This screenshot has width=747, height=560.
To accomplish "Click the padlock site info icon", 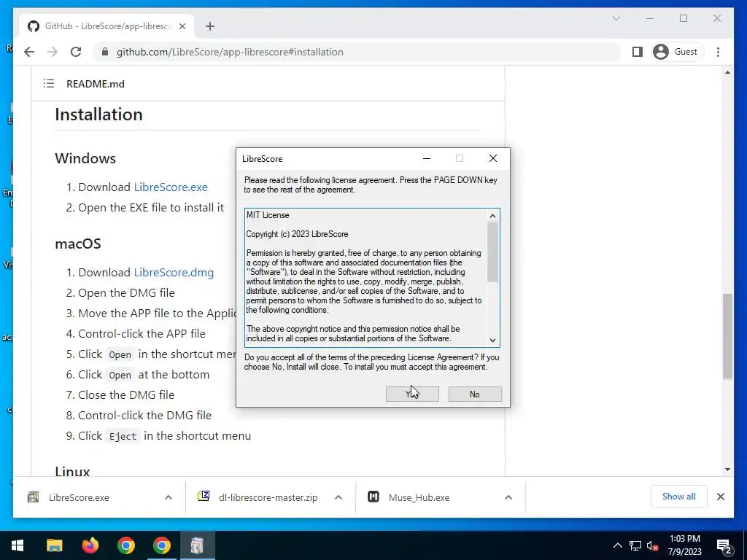I will click(x=105, y=52).
